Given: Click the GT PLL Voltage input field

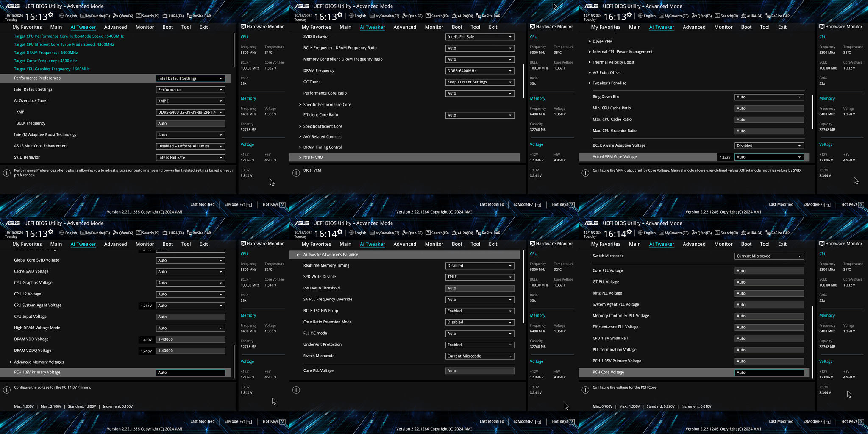Looking at the screenshot, I should 769,282.
